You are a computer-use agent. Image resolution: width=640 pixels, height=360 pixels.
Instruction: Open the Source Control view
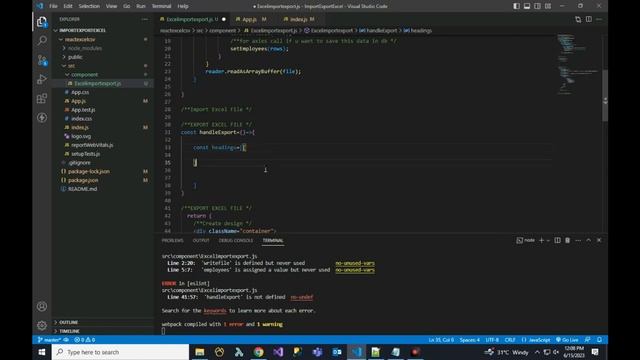coord(42,60)
